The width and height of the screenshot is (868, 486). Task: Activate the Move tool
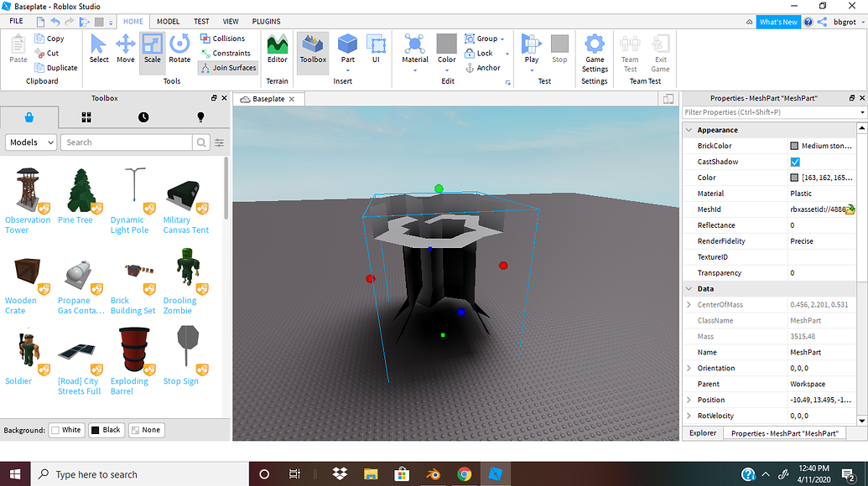(126, 49)
